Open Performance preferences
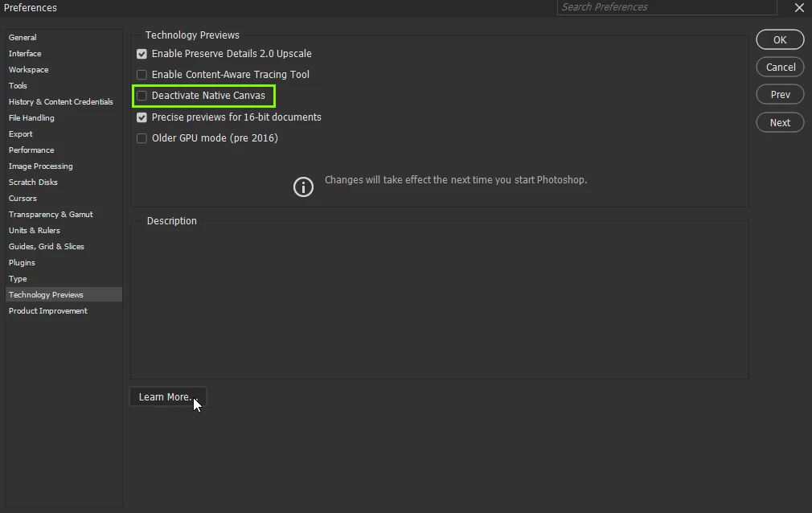The height and width of the screenshot is (513, 812). [64, 150]
